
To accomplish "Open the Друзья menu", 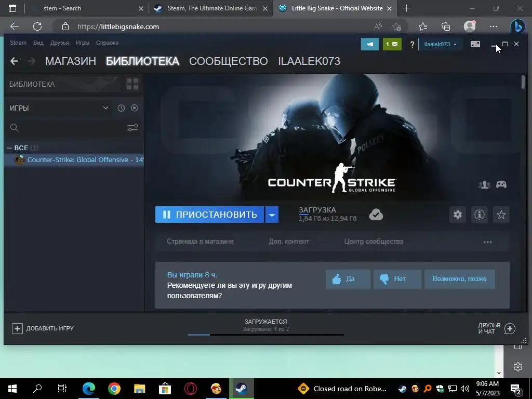I will coord(59,43).
